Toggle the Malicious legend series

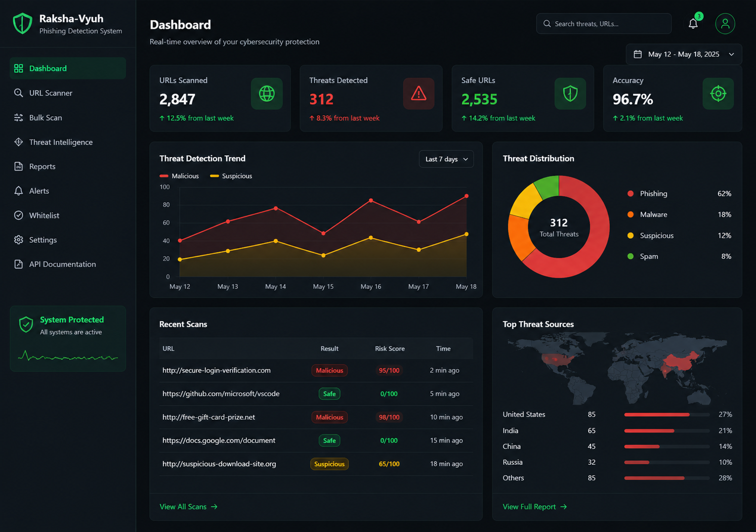tap(179, 176)
